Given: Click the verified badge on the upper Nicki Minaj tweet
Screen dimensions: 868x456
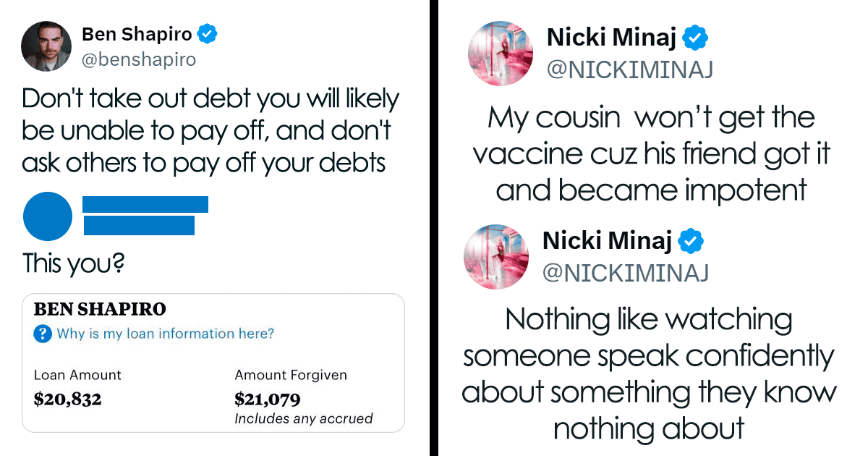Looking at the screenshot, I should click(694, 38).
